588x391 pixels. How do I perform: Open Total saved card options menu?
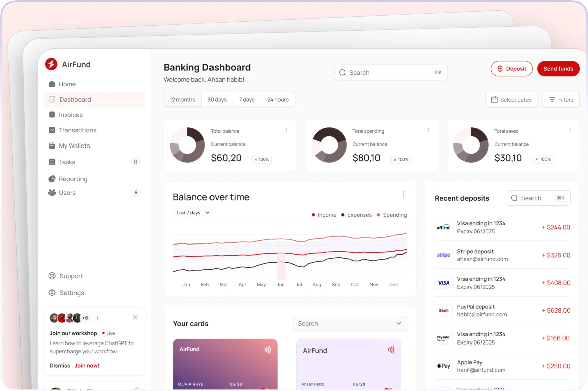click(x=570, y=130)
